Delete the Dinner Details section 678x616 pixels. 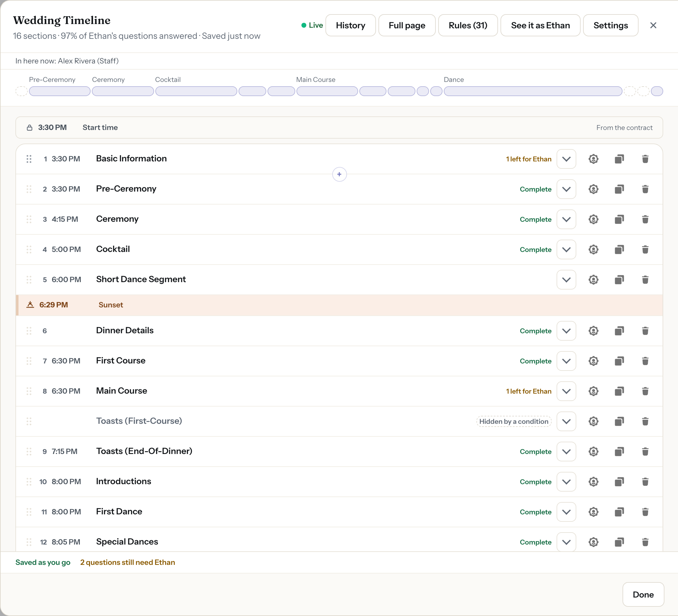point(645,331)
